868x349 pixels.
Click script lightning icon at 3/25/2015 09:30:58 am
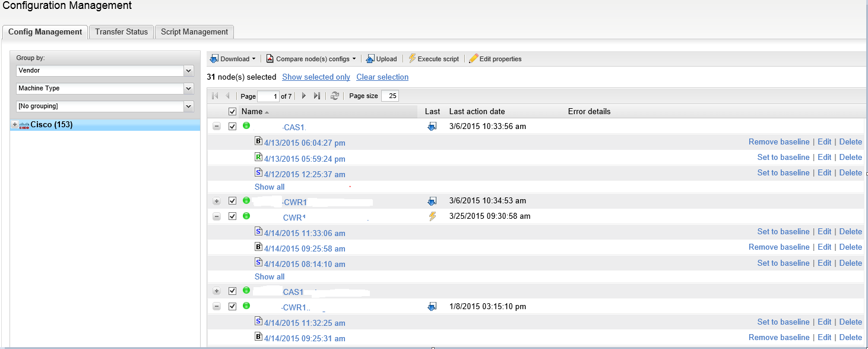(x=432, y=216)
